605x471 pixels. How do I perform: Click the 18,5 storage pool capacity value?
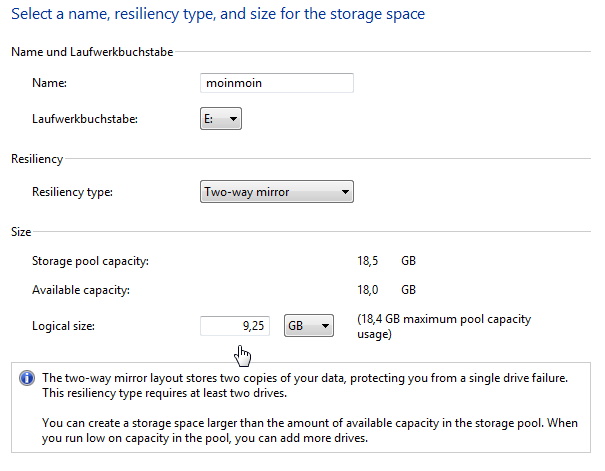(x=368, y=261)
